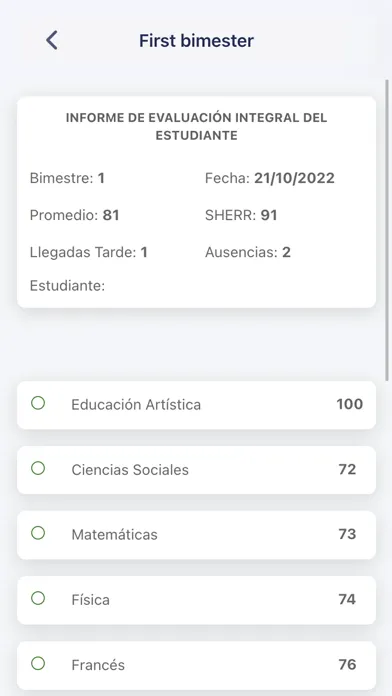Click the Ausencias count
Image resolution: width=392 pixels, height=696 pixels.
pos(286,252)
